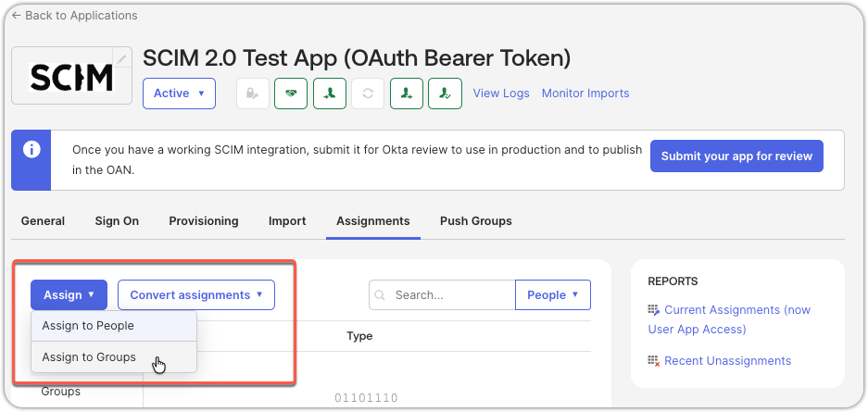Click the SCIM 2.0 Test App title
Image resolution: width=868 pixels, height=412 pixels.
pyautogui.click(x=357, y=57)
